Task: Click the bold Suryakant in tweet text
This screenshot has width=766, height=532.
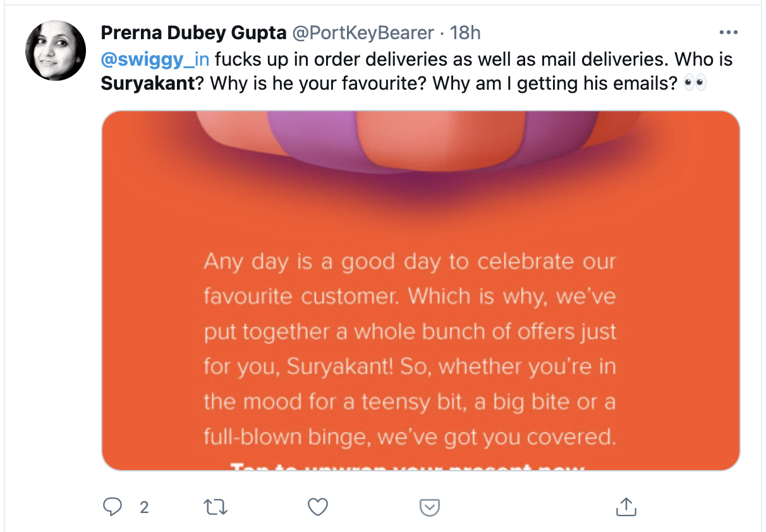Action: coord(147,83)
